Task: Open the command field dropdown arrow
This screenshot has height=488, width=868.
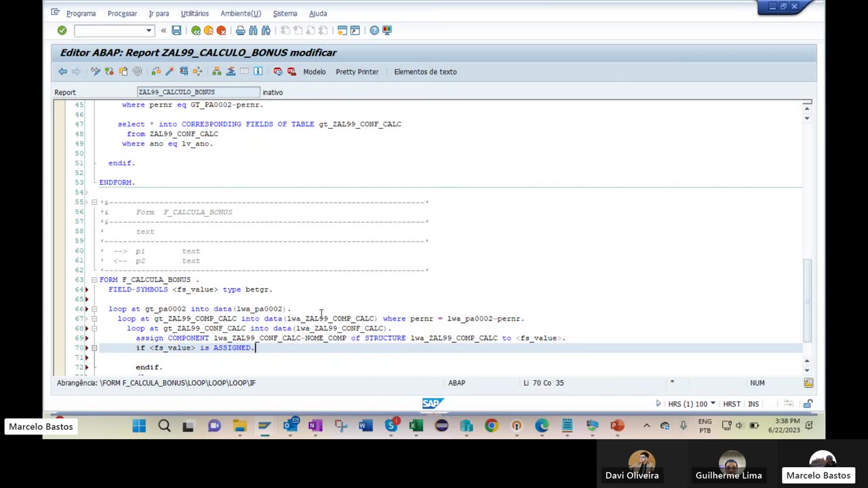Action: (x=149, y=30)
